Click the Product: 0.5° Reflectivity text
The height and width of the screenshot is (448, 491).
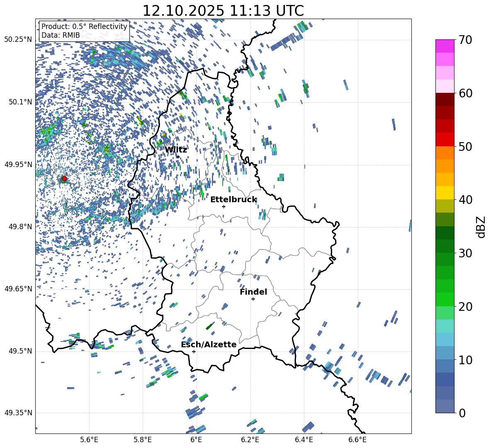coord(84,27)
